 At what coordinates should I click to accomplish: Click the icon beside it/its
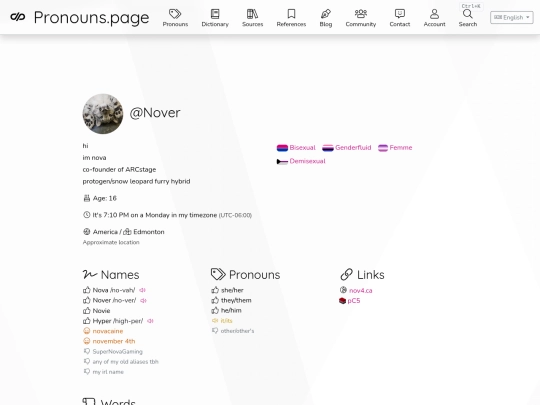pos(215,321)
